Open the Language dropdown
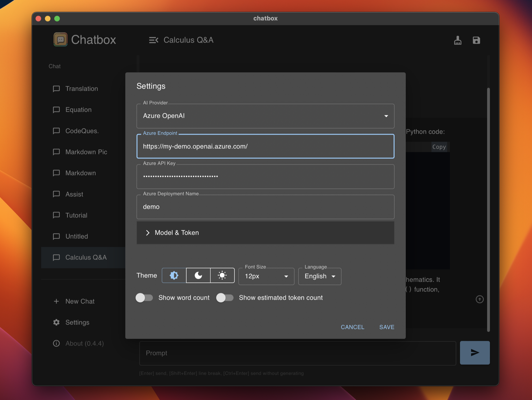 (x=320, y=276)
